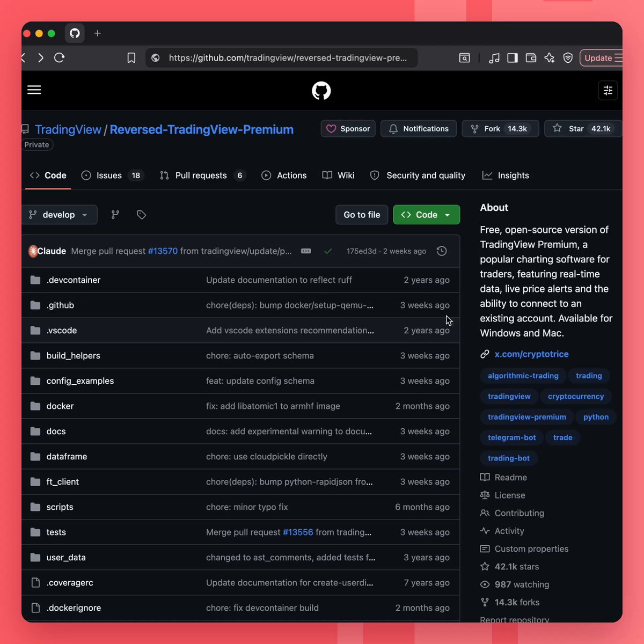Expand the develop branch dropdown
Screen dimensions: 644x644
60,215
